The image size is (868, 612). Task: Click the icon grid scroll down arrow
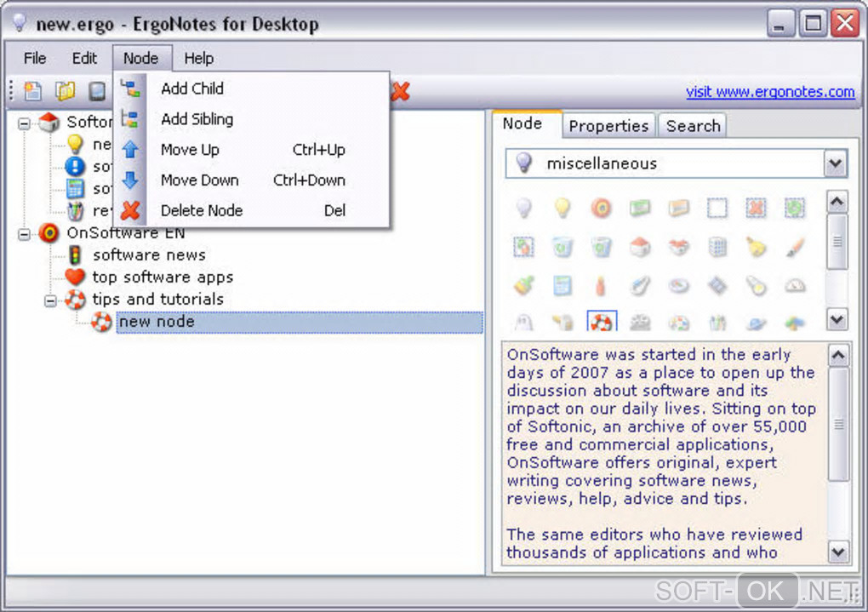(837, 319)
